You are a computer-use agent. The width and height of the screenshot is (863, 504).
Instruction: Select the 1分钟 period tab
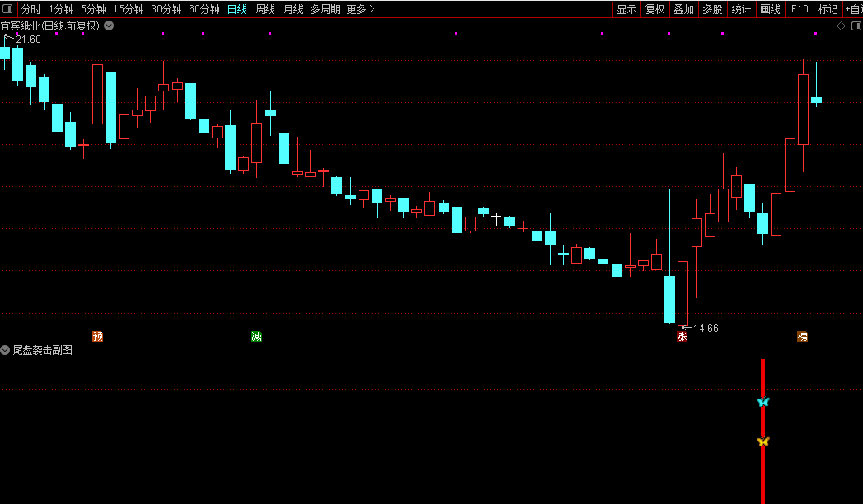tap(61, 9)
